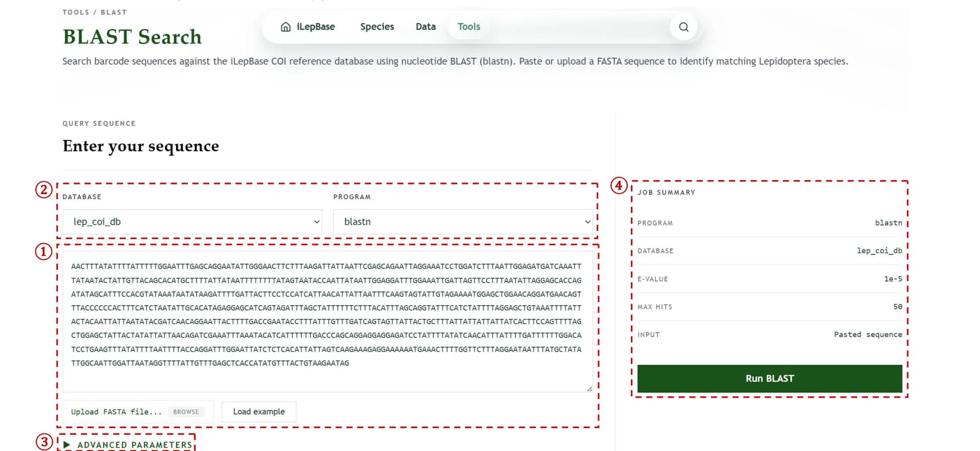Click the text area resize handle
980x451 pixels.
point(589,389)
